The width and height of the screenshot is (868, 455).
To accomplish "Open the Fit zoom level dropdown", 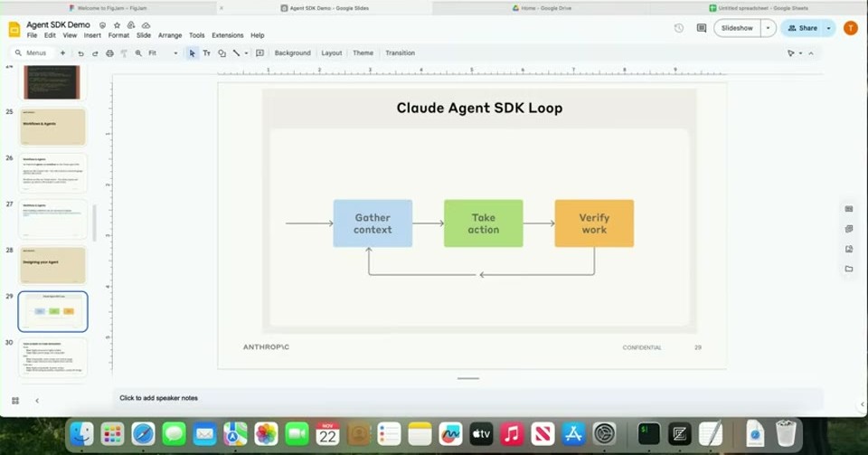I will [163, 53].
